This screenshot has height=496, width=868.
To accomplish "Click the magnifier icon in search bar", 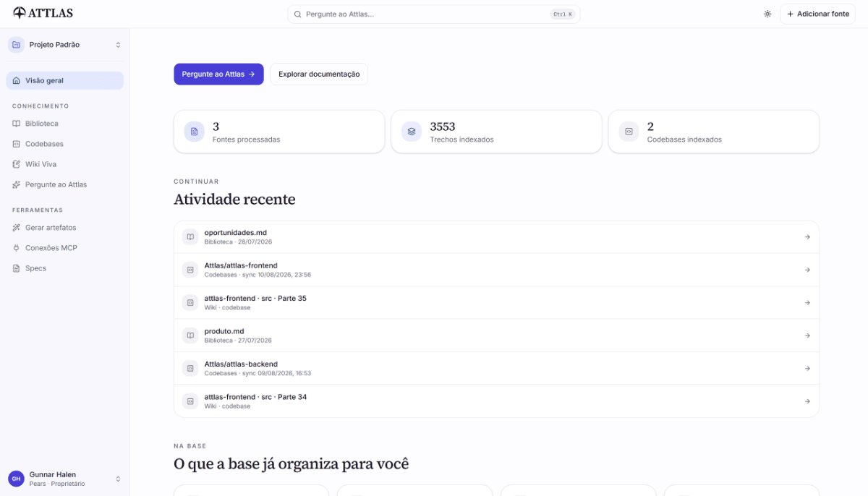I will (297, 14).
